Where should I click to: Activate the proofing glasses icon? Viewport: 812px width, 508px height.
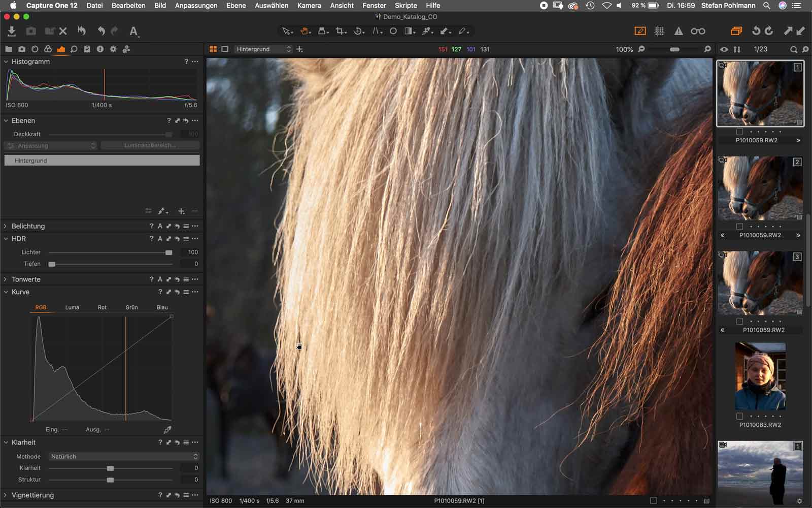coord(699,30)
